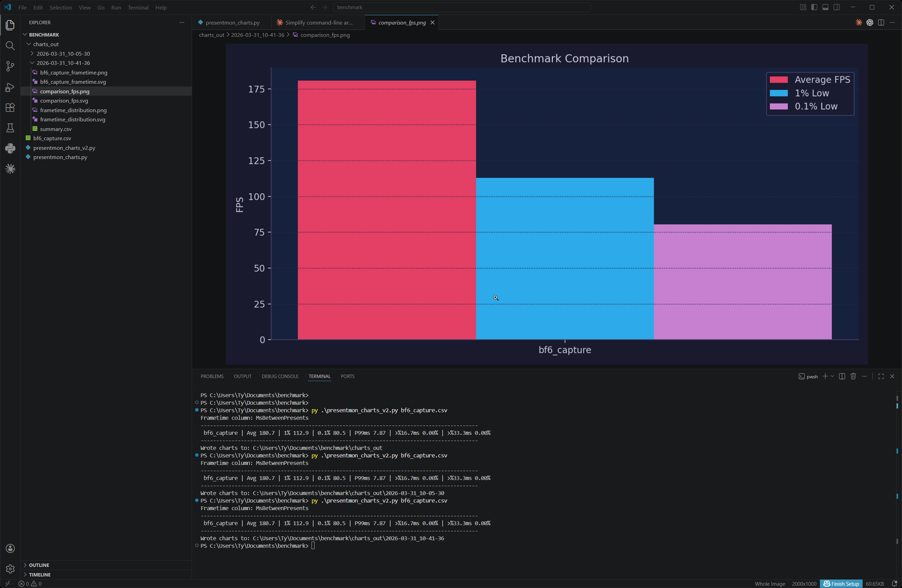Screen dimensions: 902x588
Task: Open Source Control view in activity bar
Action: click(x=10, y=66)
